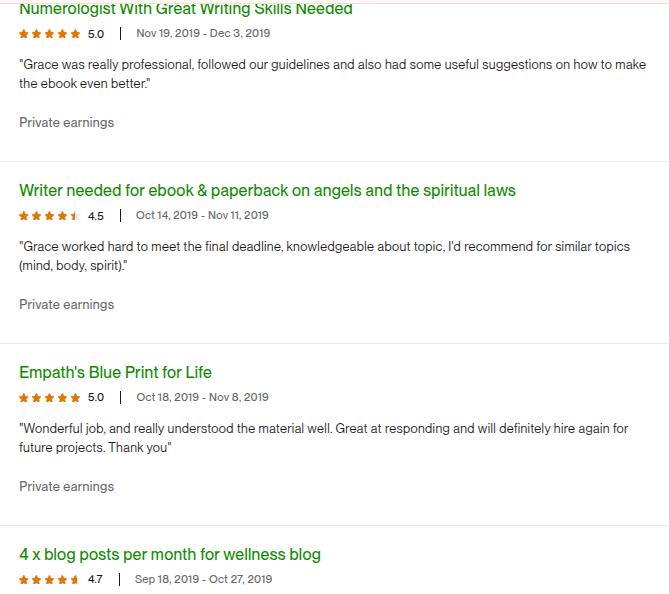The width and height of the screenshot is (669, 594).
Task: Click the 4.7 rating score
Action: tap(95, 579)
